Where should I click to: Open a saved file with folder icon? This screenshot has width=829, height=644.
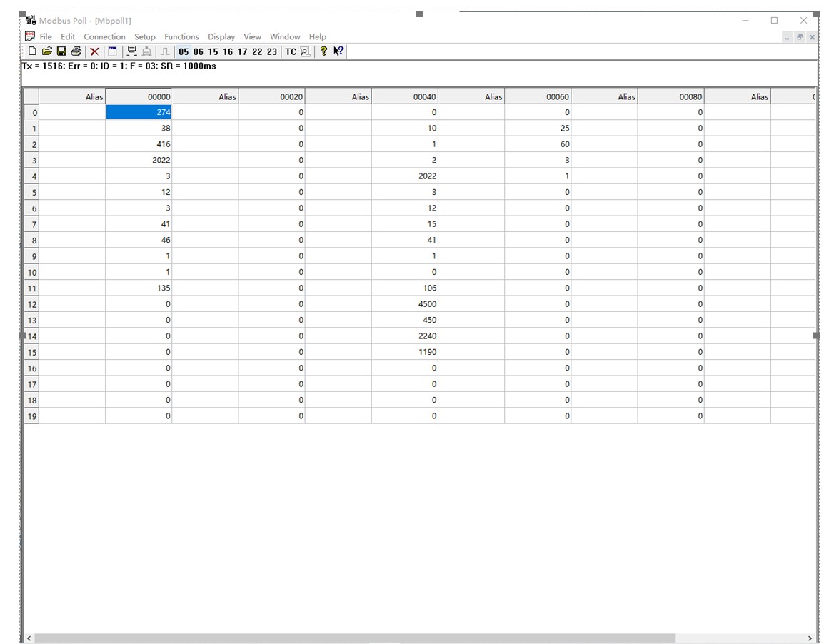47,51
